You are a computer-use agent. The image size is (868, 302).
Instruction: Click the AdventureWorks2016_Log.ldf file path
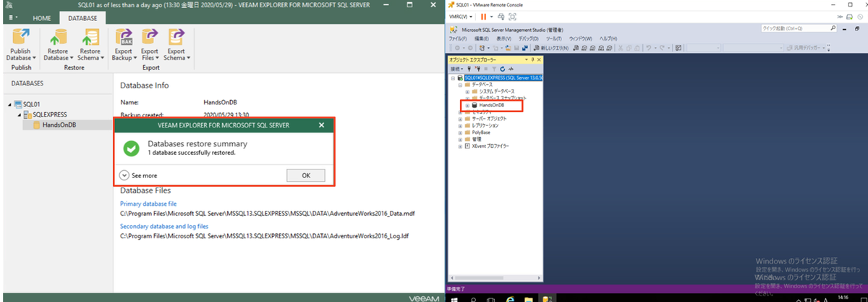point(265,236)
